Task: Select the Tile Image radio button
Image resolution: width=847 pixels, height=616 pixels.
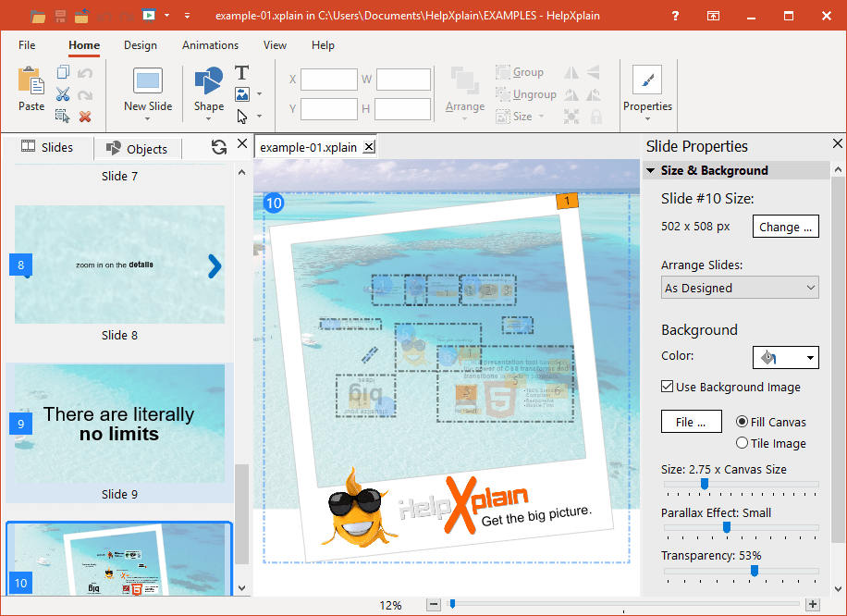Action: point(743,443)
